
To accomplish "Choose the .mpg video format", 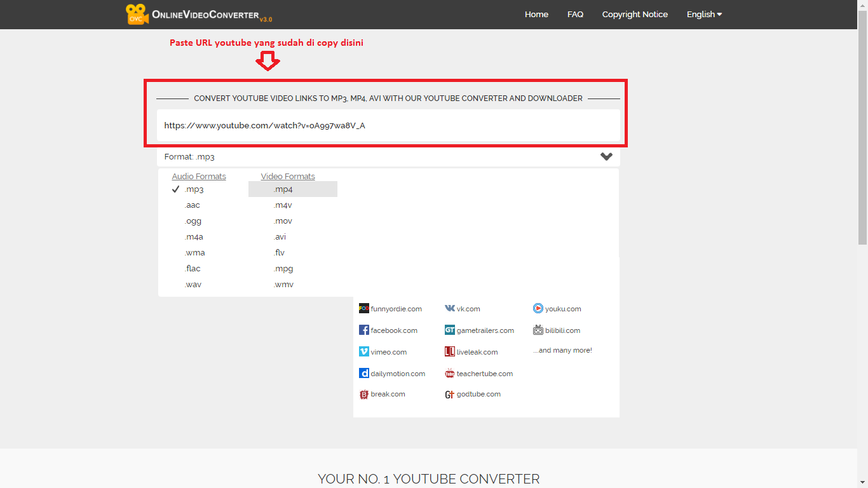I will coord(283,269).
